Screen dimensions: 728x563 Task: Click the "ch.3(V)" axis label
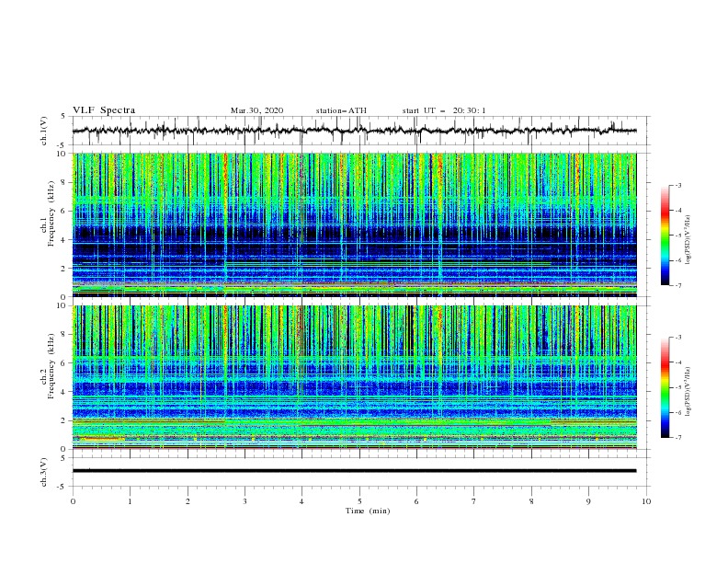pyautogui.click(x=44, y=472)
